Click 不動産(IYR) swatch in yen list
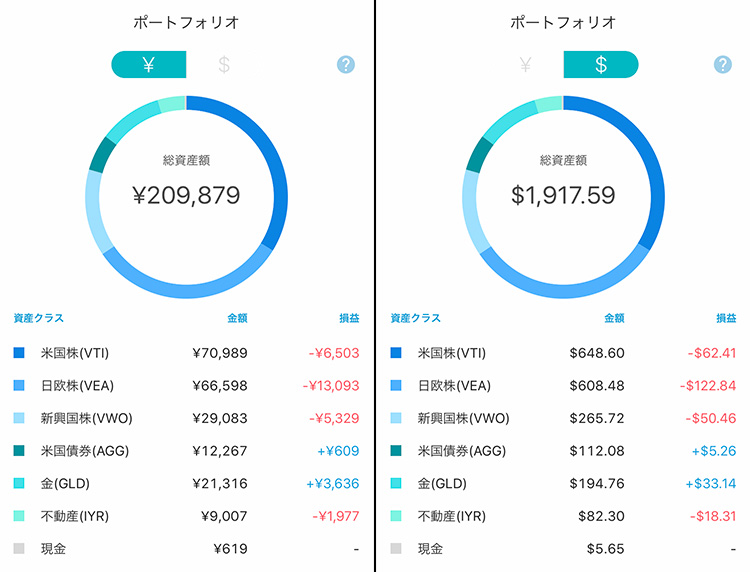This screenshot has width=750, height=572. (x=19, y=516)
